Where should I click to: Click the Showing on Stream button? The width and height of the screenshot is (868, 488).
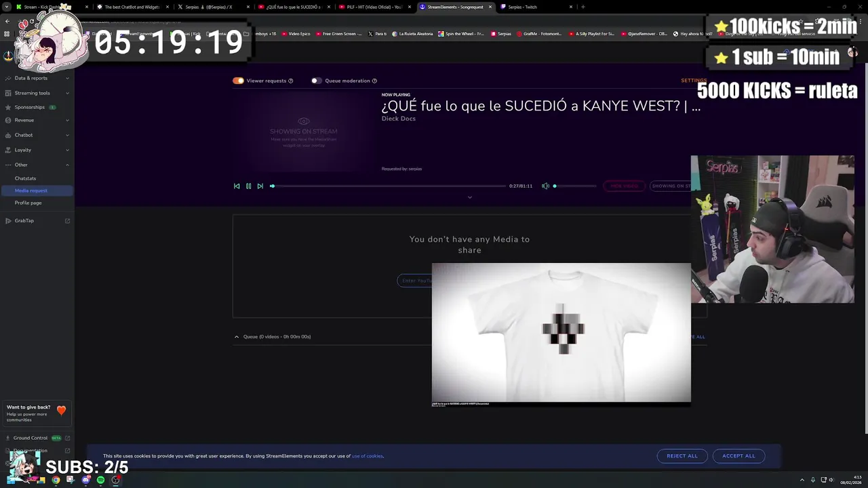pyautogui.click(x=671, y=186)
